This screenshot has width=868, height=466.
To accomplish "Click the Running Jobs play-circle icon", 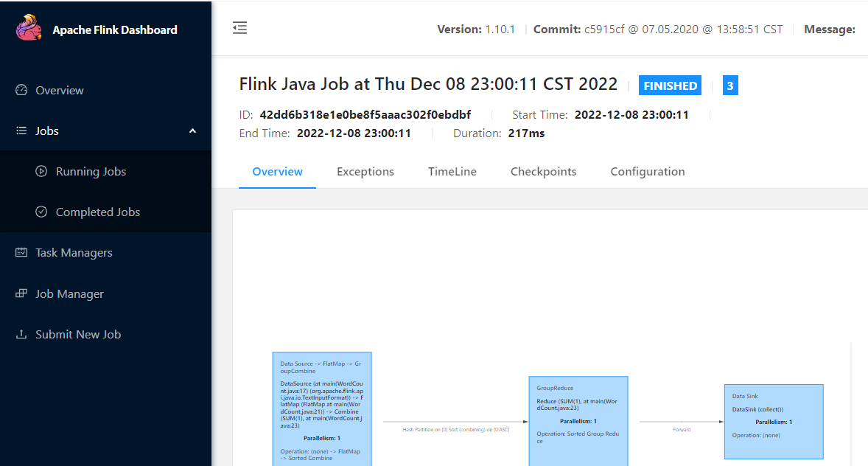I will 41,171.
